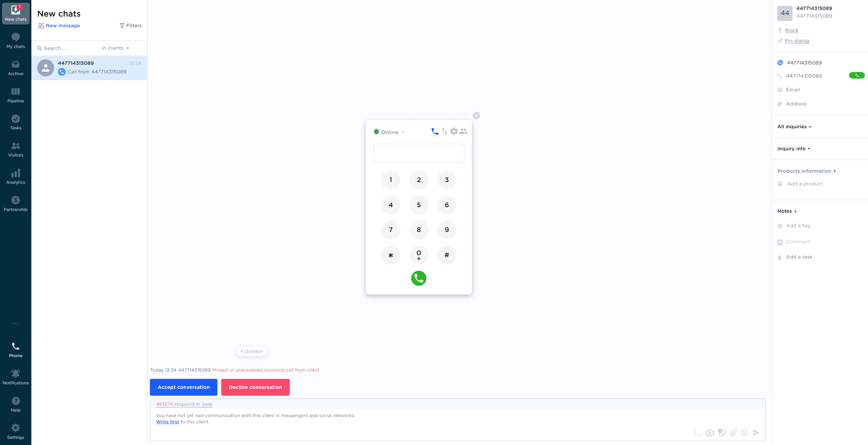
Task: Click Decline conversation button
Action: click(255, 387)
